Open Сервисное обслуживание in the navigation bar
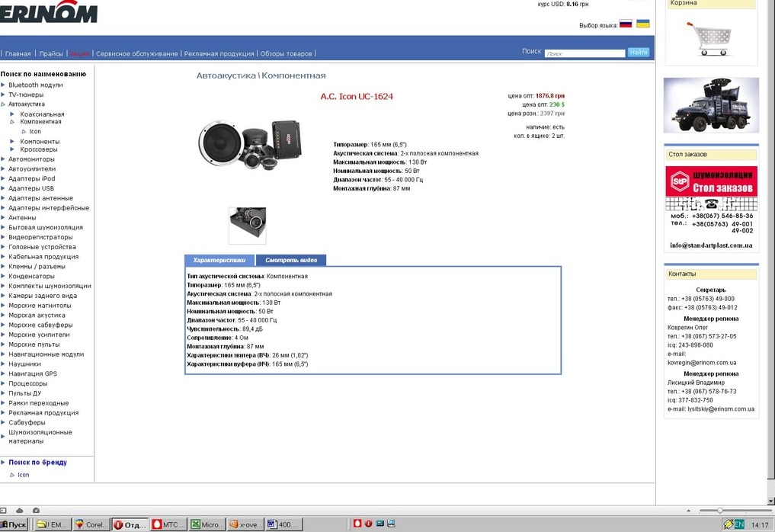Image resolution: width=775 pixels, height=532 pixels. pos(136,54)
